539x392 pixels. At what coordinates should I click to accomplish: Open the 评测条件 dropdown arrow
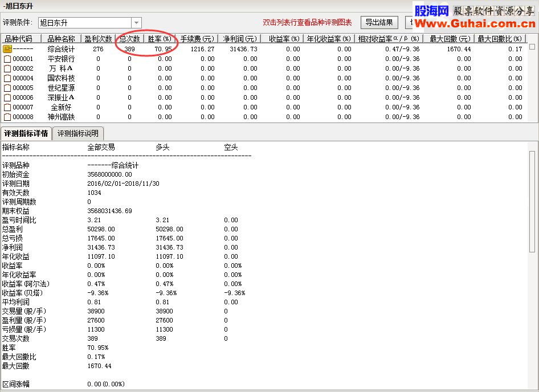click(x=137, y=23)
